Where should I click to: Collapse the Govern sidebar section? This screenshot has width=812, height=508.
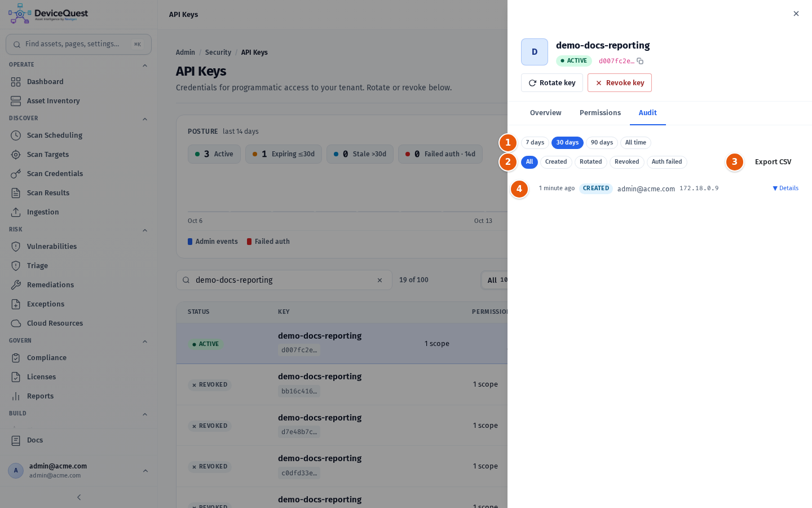(x=145, y=341)
